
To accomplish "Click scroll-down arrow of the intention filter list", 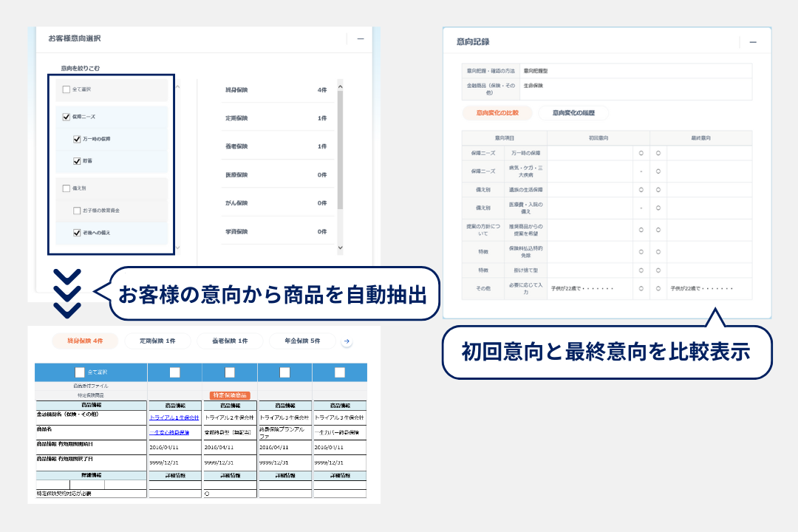I will [178, 248].
